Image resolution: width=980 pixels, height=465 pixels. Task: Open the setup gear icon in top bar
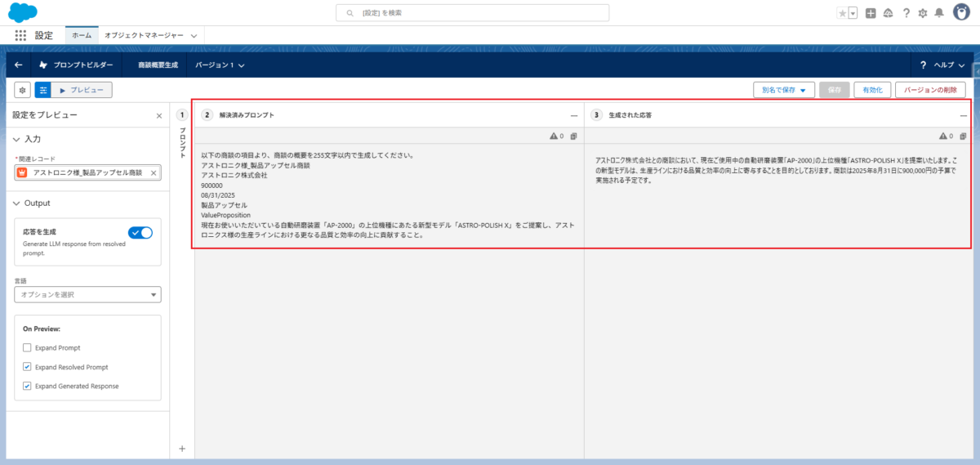tap(923, 13)
